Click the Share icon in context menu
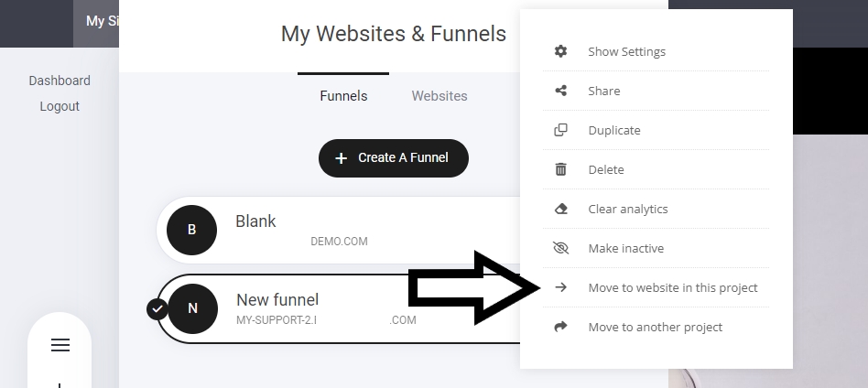 (x=561, y=91)
